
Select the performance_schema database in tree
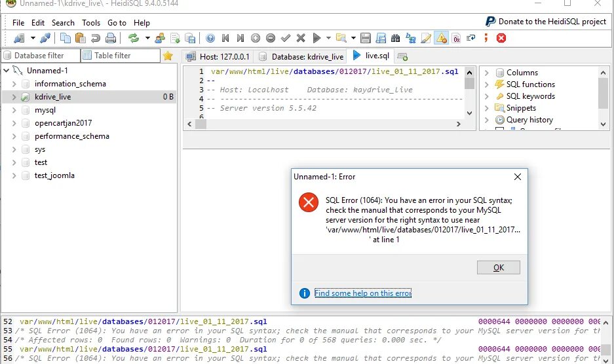pyautogui.click(x=71, y=136)
